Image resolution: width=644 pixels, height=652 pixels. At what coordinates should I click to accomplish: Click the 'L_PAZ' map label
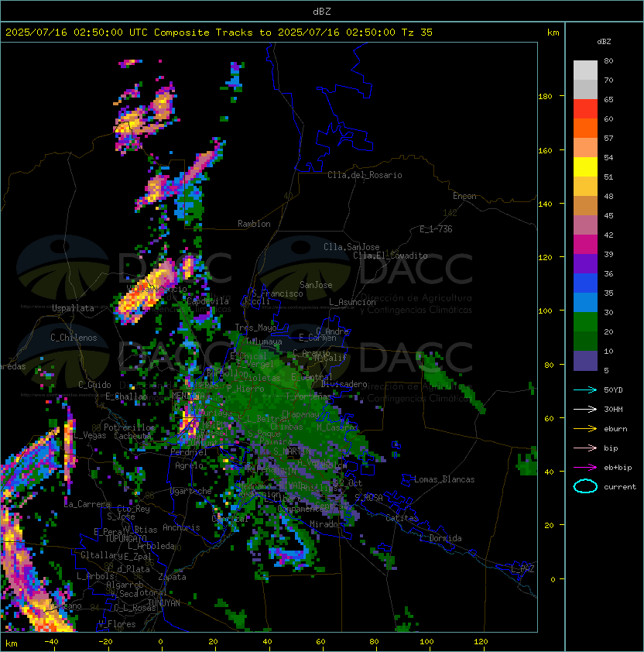tap(522, 569)
